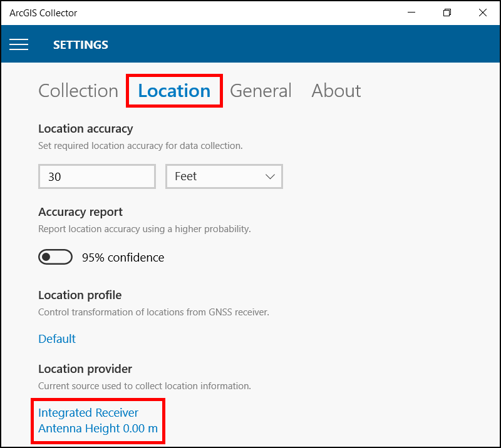The image size is (501, 448).
Task: Select the Location settings tab
Action: pyautogui.click(x=174, y=91)
